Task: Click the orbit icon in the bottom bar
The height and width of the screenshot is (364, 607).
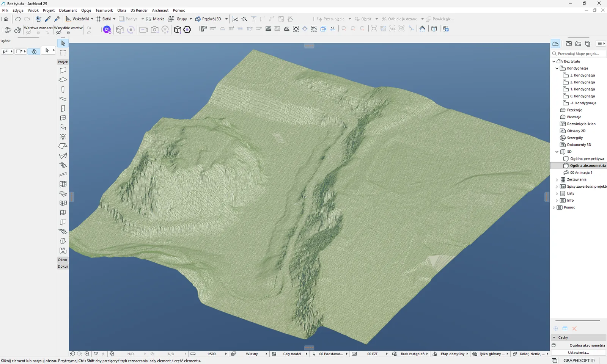Action: coord(96,354)
